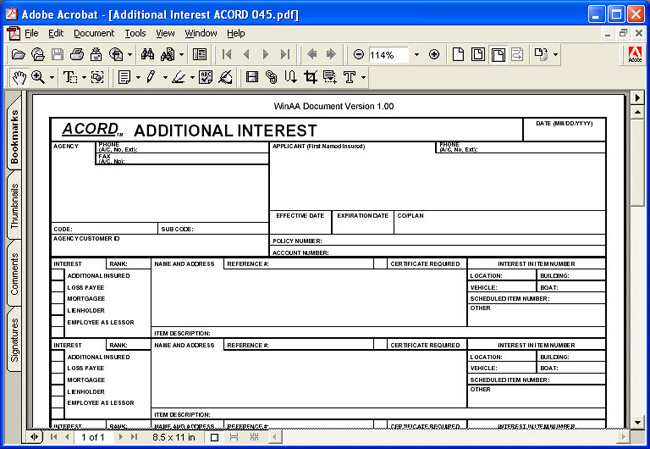Click the binoculars Find icon
This screenshot has height=449, width=650.
146,55
